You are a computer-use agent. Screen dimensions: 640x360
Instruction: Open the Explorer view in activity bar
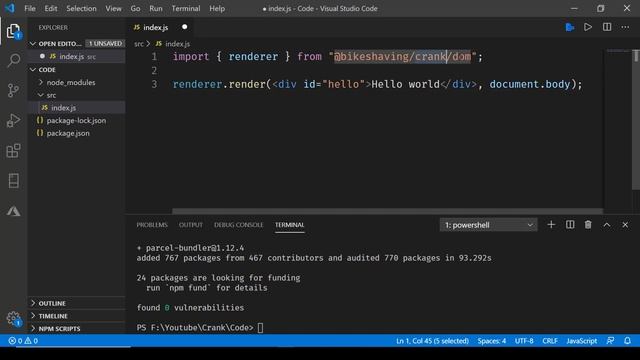click(13, 31)
